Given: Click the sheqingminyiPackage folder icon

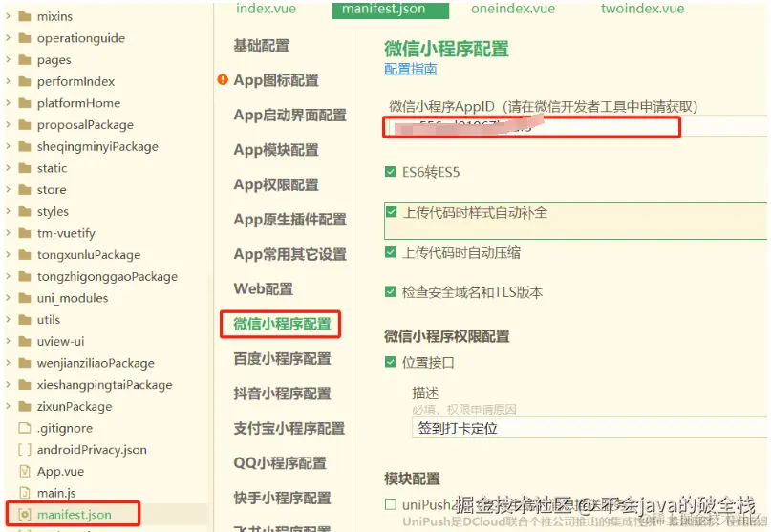Looking at the screenshot, I should click(25, 146).
